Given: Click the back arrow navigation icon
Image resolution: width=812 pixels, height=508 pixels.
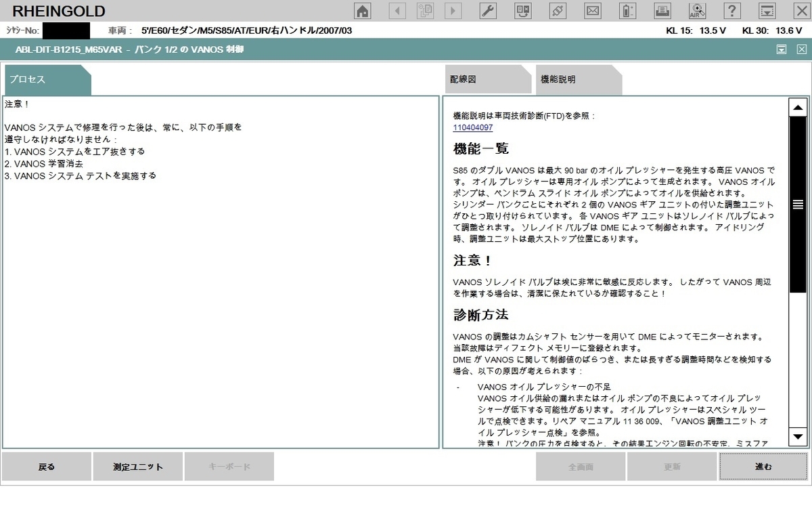Looking at the screenshot, I should 397,10.
